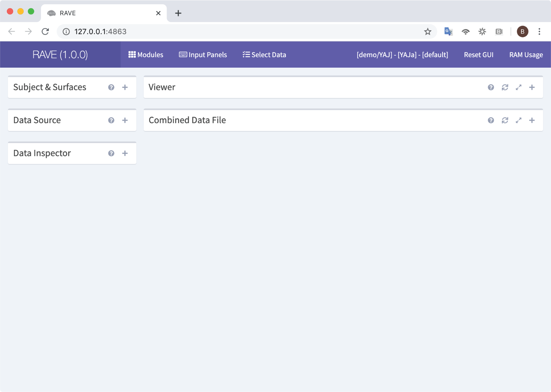The height and width of the screenshot is (392, 551).
Task: Expand the Data Inspector panel
Action: pos(125,153)
